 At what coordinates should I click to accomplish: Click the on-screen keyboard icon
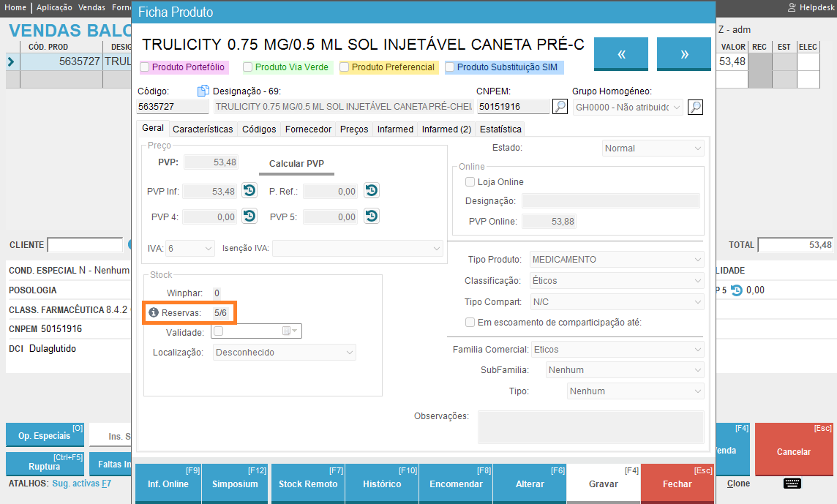click(x=792, y=484)
